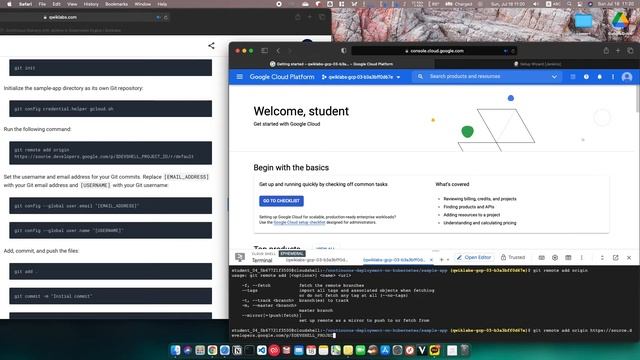Click inside the Cloud Shell terminal area
The height and width of the screenshot is (360, 640).
(x=434, y=303)
